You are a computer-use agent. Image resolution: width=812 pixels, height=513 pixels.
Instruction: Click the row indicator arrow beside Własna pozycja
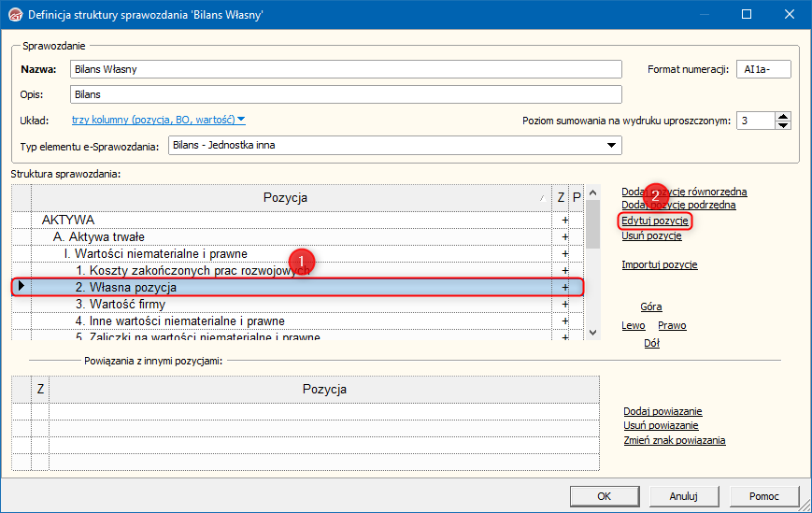click(21, 287)
